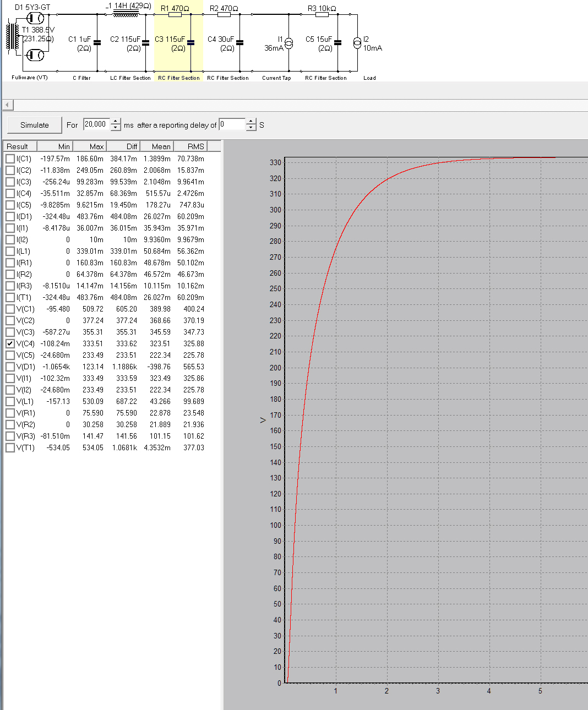Select the R3 10kΩ resistor symbol
This screenshot has width=588, height=710.
[x=322, y=15]
